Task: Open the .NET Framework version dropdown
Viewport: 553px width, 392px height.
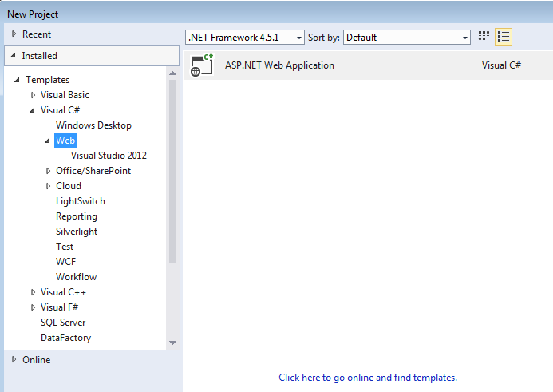Action: (245, 37)
